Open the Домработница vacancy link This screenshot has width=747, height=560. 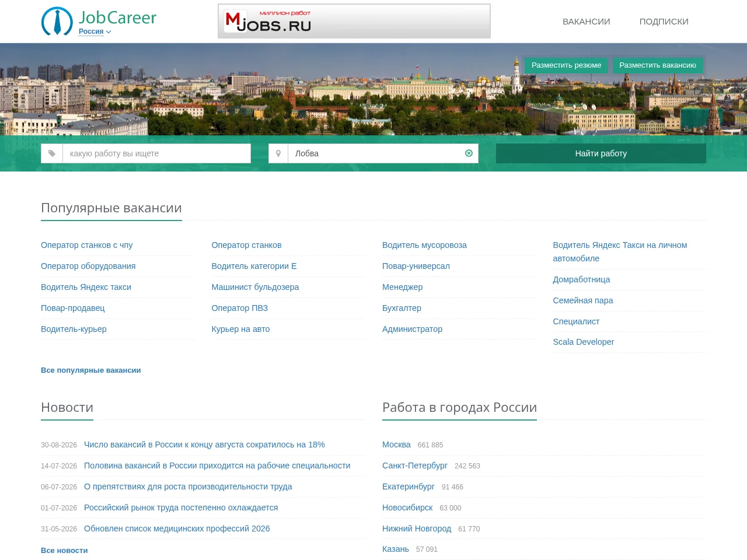pyautogui.click(x=581, y=279)
